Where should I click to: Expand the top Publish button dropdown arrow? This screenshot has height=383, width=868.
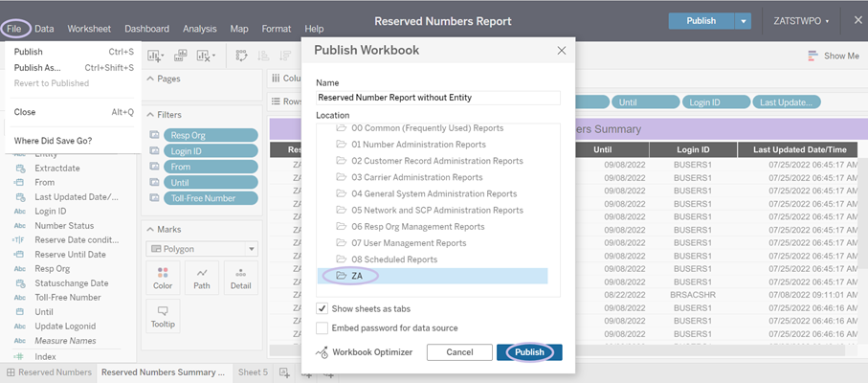744,21
